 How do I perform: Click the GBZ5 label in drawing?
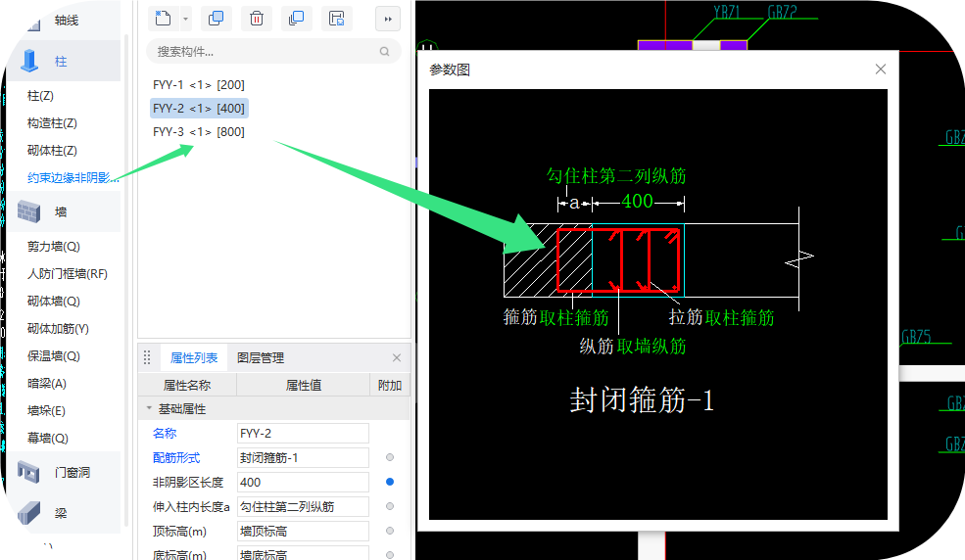pyautogui.click(x=916, y=336)
